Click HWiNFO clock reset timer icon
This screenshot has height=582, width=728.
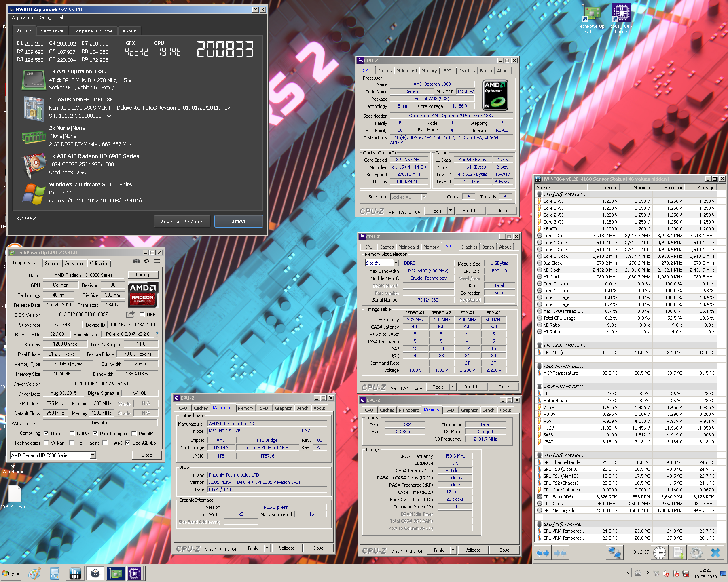[660, 552]
